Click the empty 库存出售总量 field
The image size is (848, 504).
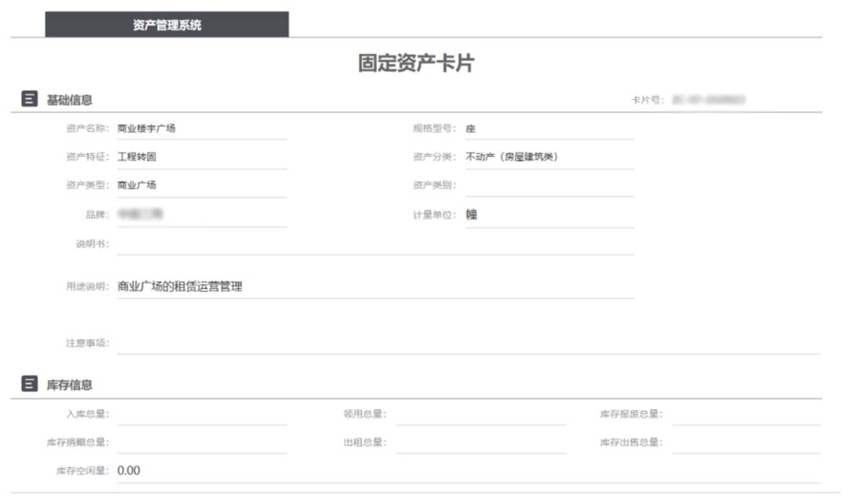[x=747, y=443]
